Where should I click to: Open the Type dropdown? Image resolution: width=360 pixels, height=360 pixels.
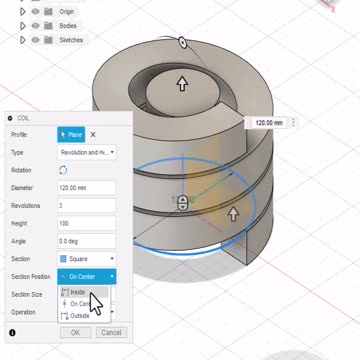(87, 153)
